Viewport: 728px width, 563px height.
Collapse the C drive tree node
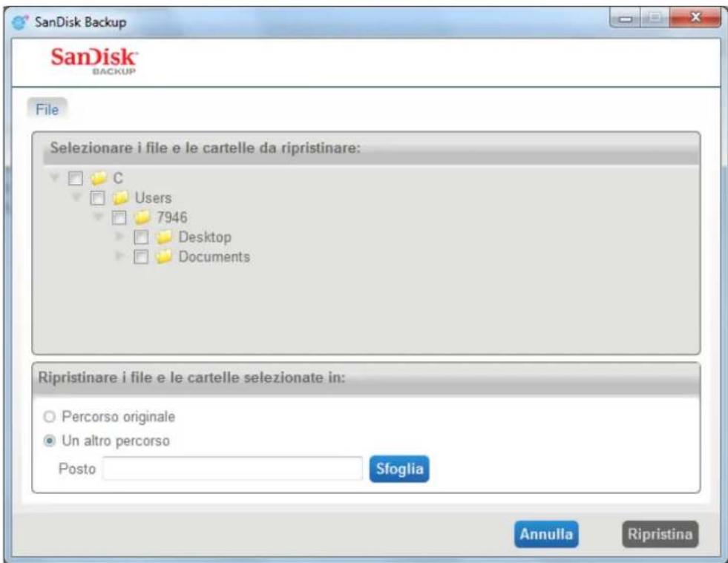[55, 177]
